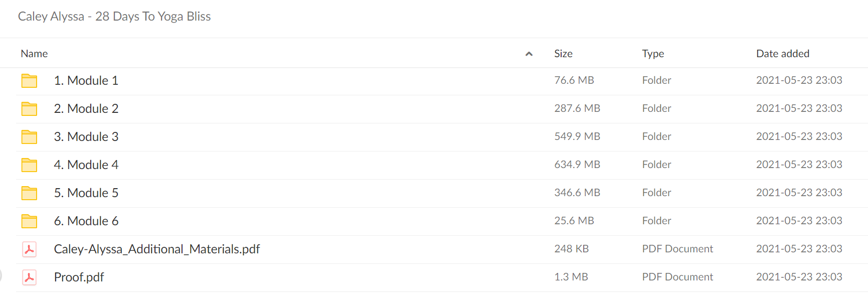Sort by Date added column header
Screen dimensions: 868x300
[783, 54]
